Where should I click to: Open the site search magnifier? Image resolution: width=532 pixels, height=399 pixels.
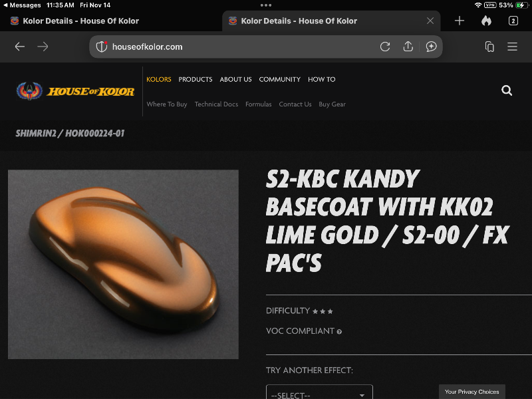coord(507,90)
